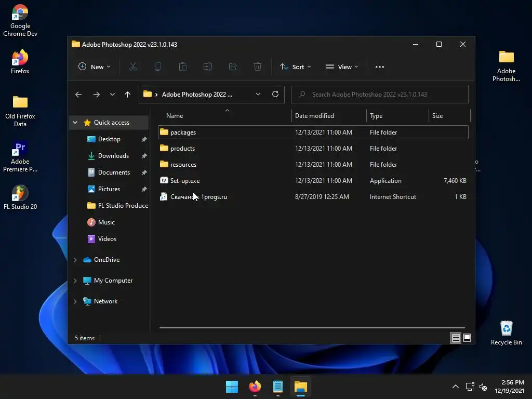Image resolution: width=532 pixels, height=399 pixels.
Task: Select Adobe Photoshop folder on desktop
Action: [x=506, y=66]
